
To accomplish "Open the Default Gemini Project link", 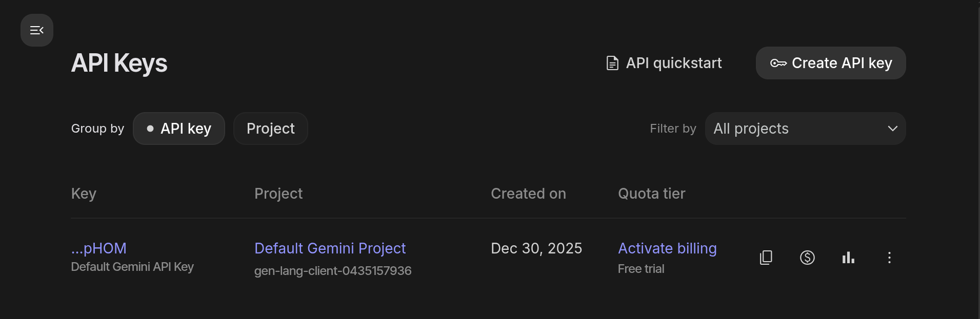I will pos(330,248).
